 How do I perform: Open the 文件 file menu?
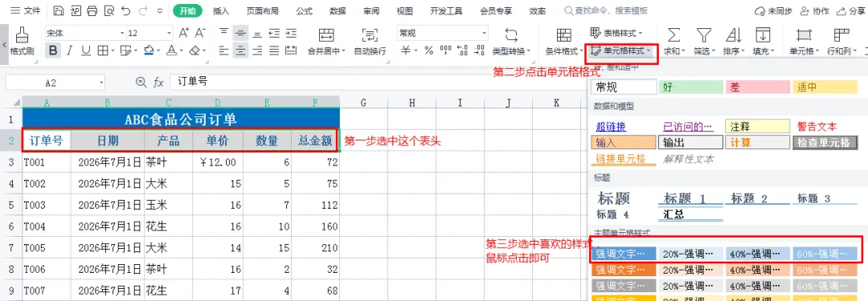[x=26, y=10]
